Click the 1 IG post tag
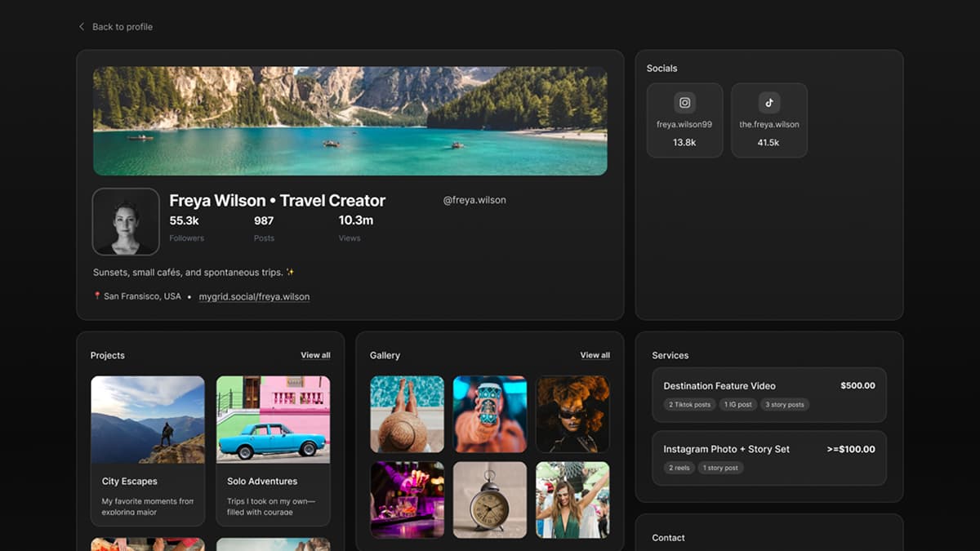 pos(738,404)
